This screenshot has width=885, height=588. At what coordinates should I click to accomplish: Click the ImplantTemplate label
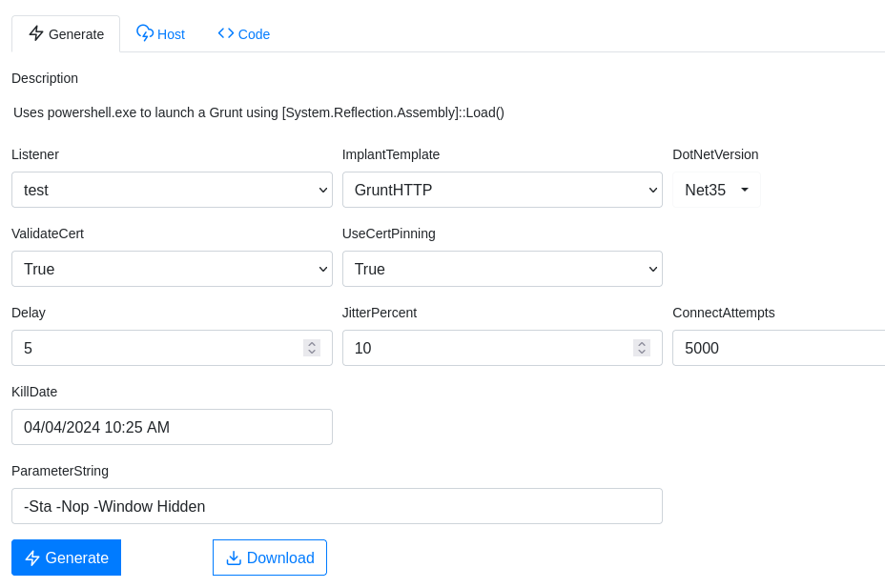click(391, 154)
